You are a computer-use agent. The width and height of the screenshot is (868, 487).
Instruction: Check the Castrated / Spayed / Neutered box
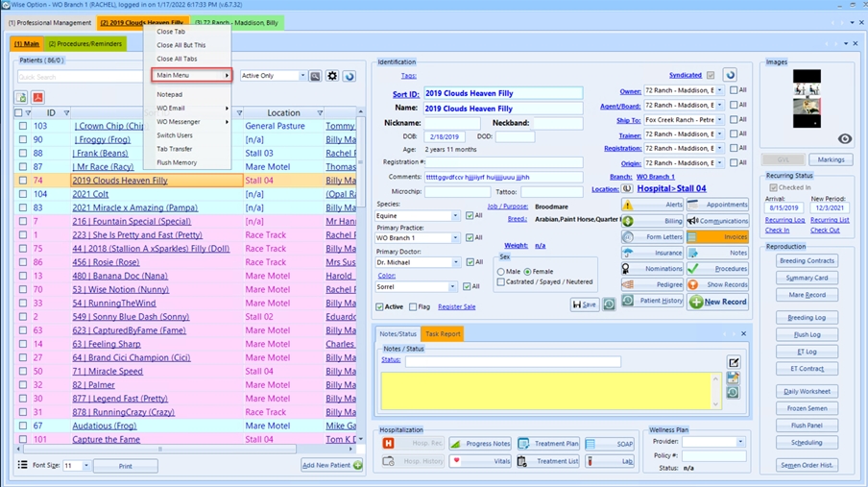coord(502,282)
